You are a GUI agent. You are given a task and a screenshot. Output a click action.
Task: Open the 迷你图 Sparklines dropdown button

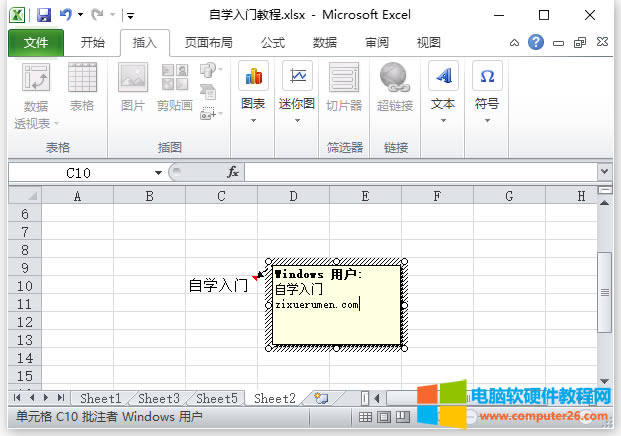pyautogui.click(x=297, y=92)
